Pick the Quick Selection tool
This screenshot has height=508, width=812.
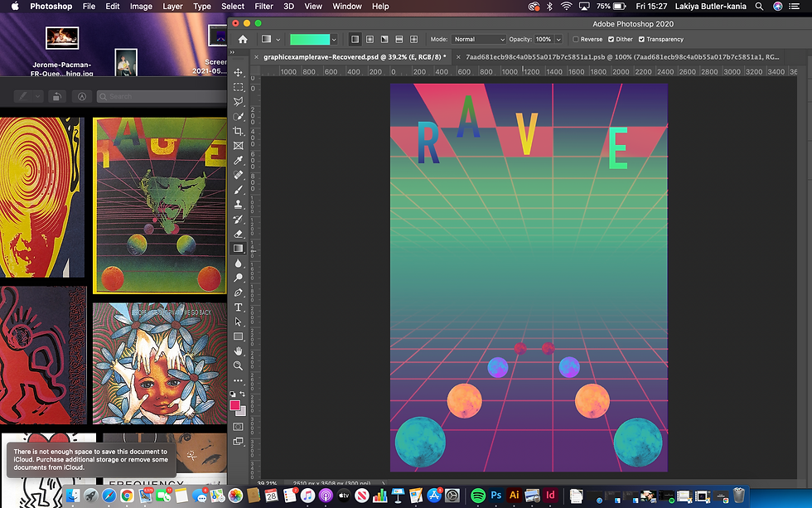pyautogui.click(x=239, y=117)
